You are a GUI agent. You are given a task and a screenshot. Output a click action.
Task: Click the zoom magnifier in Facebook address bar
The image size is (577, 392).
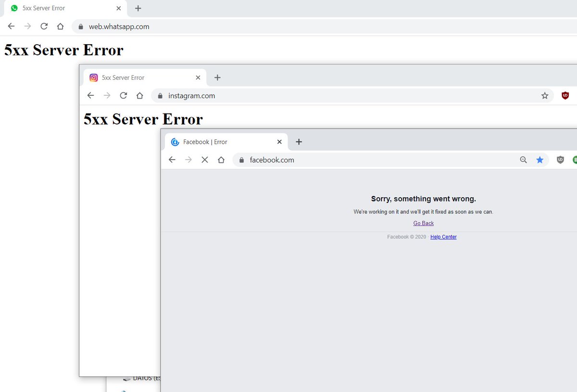click(x=524, y=160)
